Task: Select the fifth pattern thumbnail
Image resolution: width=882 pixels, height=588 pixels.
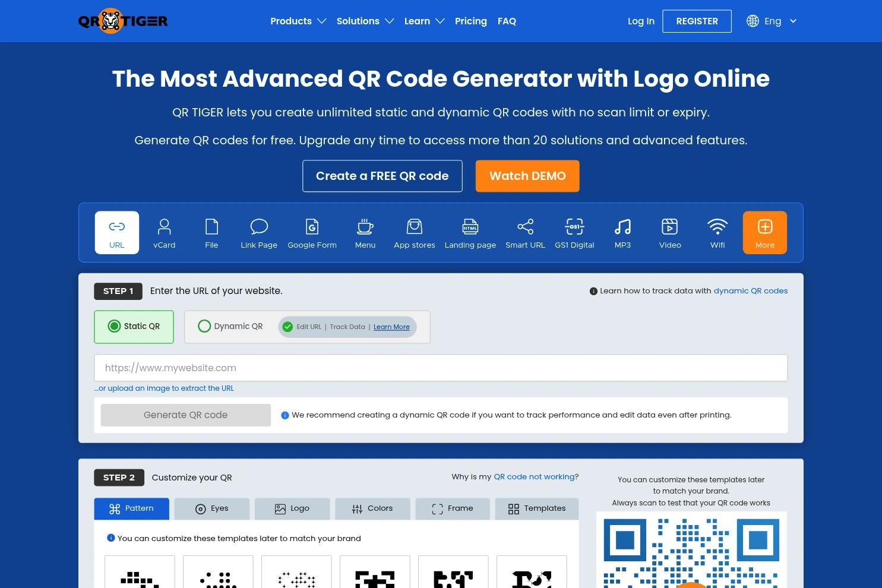Action: point(453,572)
